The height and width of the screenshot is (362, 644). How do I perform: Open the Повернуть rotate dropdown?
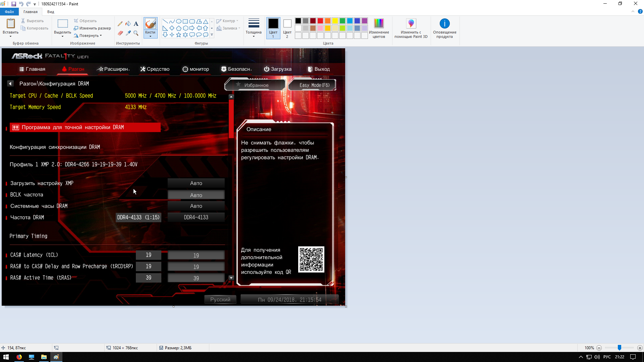(x=90, y=36)
